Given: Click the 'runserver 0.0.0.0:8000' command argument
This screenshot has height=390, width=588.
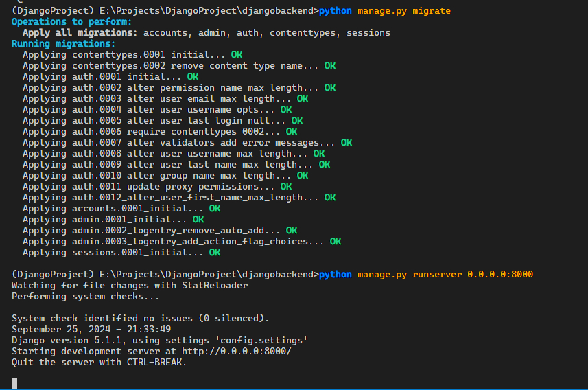Looking at the screenshot, I should (x=473, y=274).
